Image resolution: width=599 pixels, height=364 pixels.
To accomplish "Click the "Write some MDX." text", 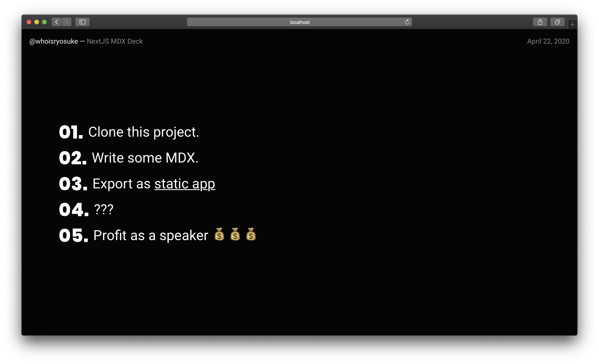I will (145, 158).
